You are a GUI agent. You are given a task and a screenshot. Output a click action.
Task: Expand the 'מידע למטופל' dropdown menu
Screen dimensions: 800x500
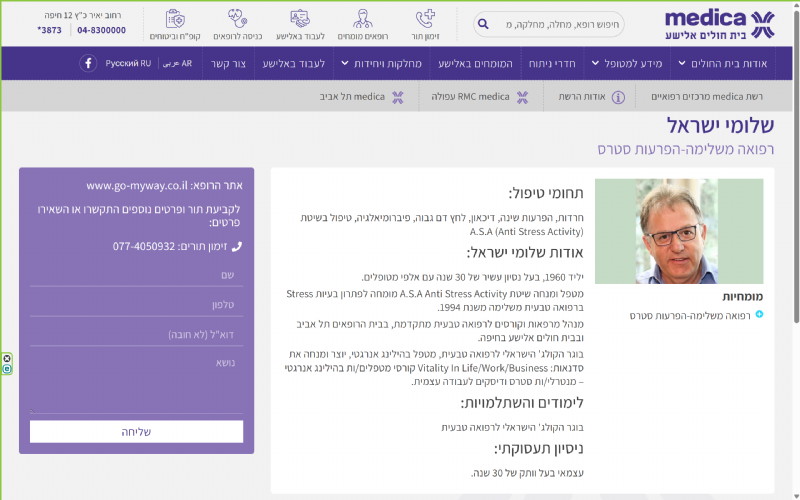tap(632, 63)
